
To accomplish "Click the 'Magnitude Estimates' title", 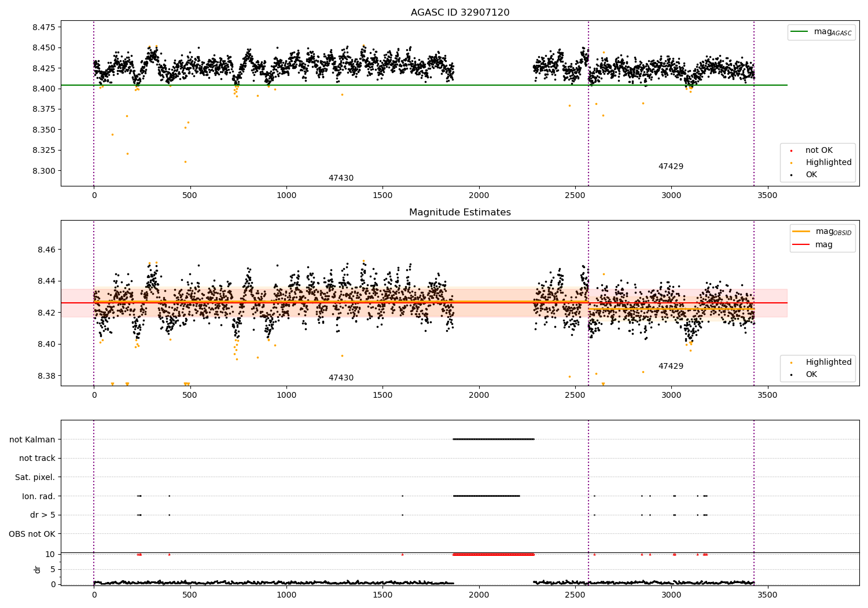I will tap(460, 213).
